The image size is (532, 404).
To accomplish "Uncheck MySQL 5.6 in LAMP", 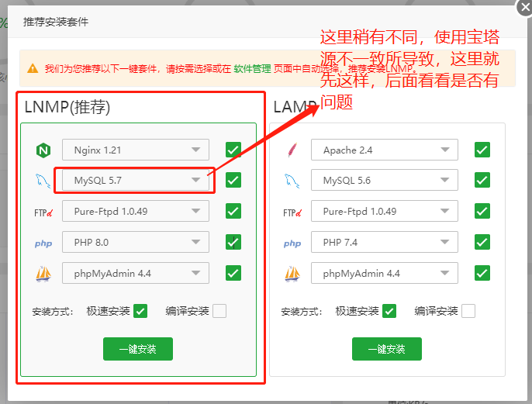I will 482,180.
